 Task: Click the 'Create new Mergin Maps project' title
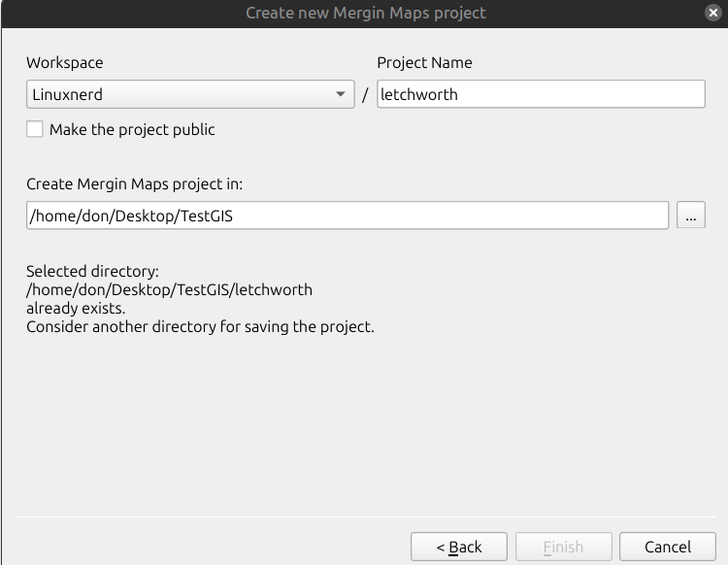pos(365,13)
